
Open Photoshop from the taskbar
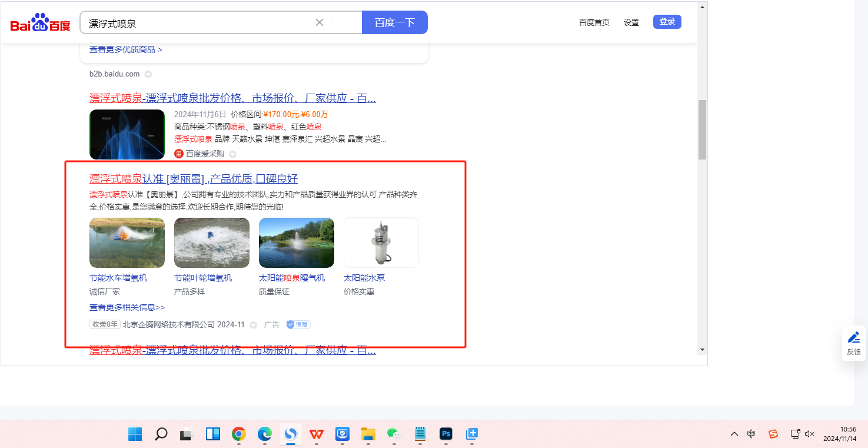click(x=445, y=434)
